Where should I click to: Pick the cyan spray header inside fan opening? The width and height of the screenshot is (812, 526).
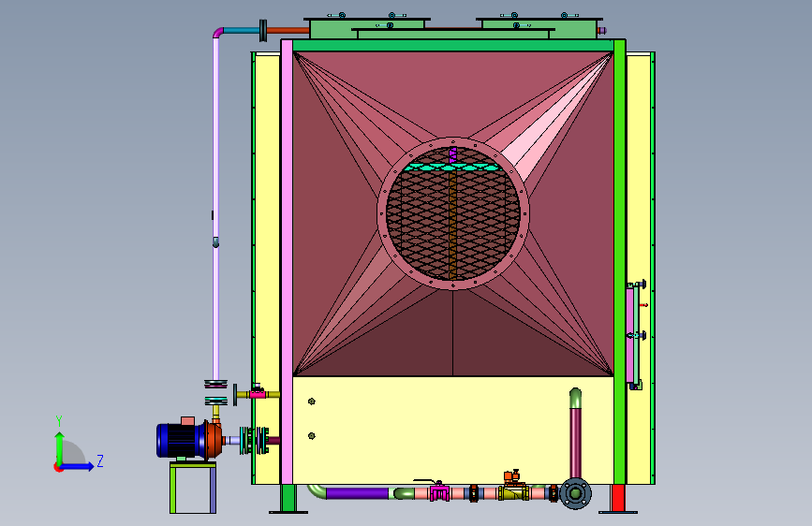451,168
